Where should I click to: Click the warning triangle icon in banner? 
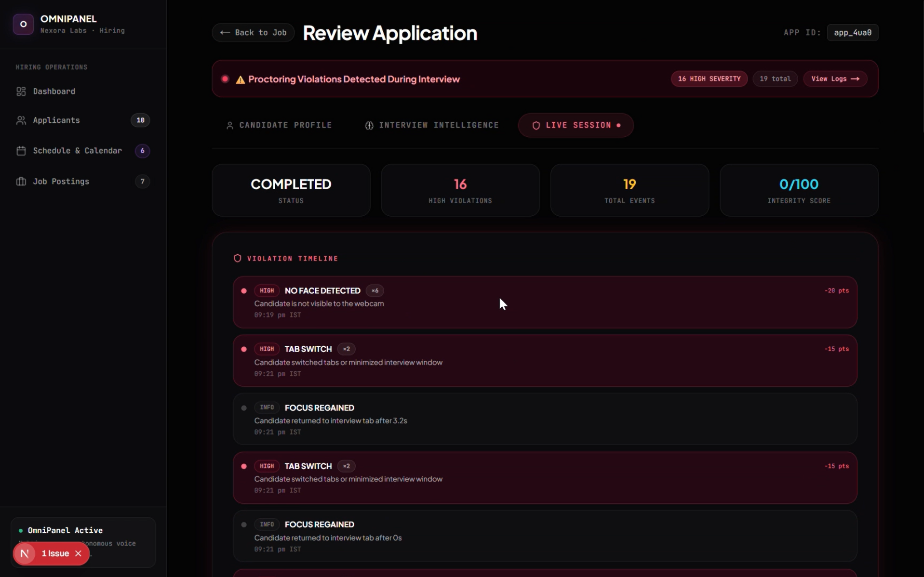point(240,79)
